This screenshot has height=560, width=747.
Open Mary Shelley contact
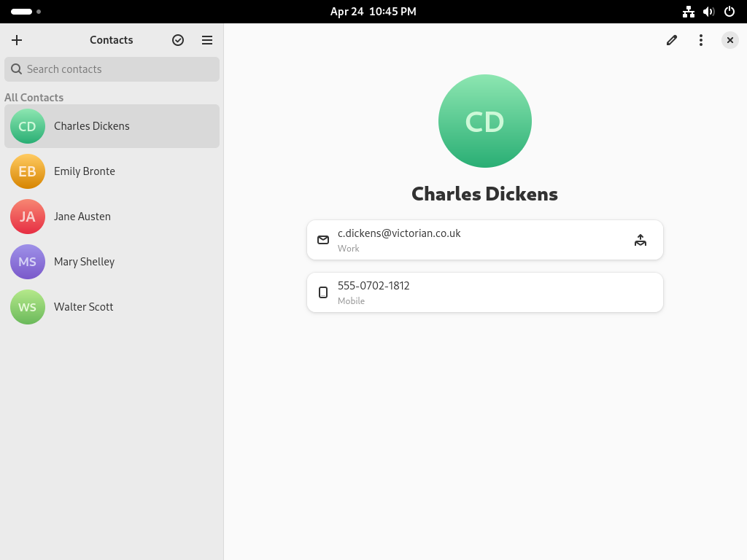[112, 262]
